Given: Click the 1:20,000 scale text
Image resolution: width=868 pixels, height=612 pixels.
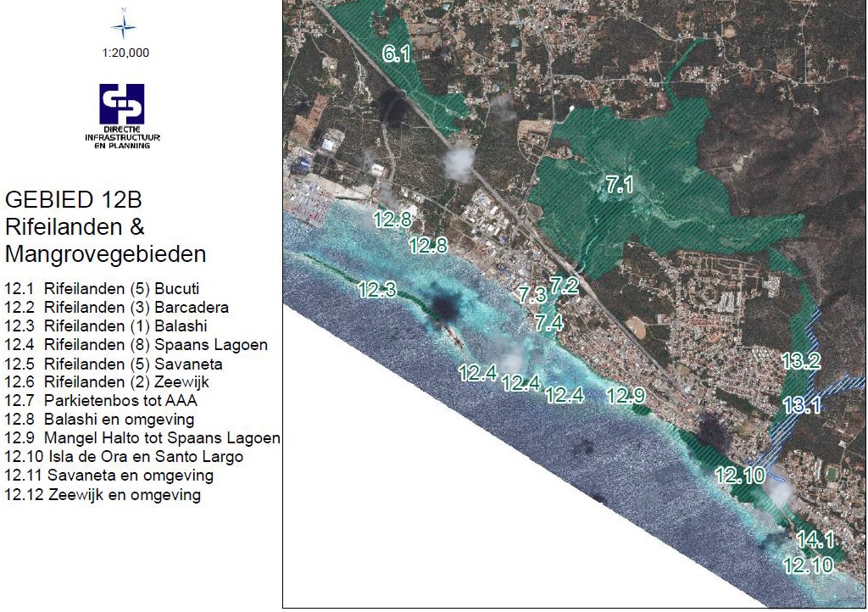Looking at the screenshot, I should click(x=125, y=53).
